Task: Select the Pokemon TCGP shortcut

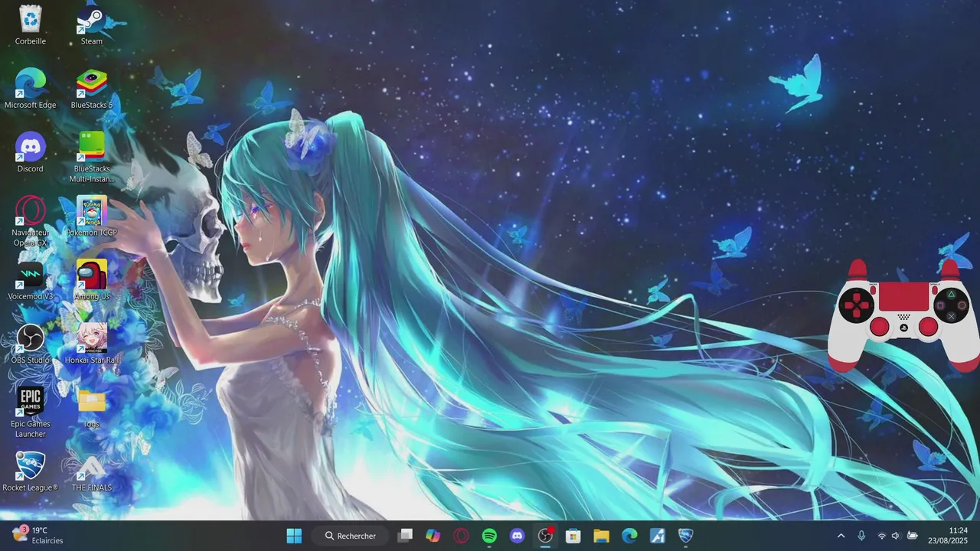Action: click(92, 216)
